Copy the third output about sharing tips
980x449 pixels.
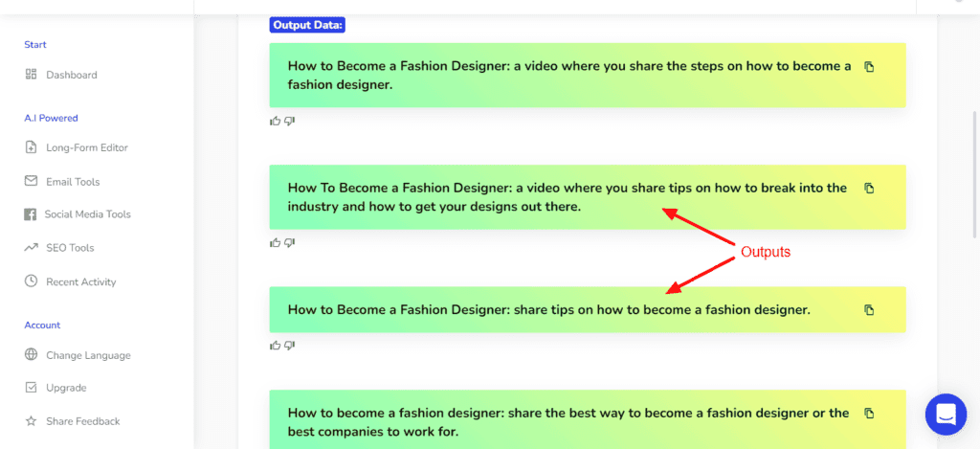coord(869,310)
